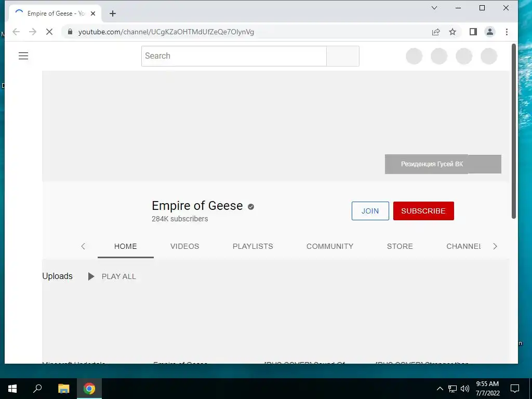Open Chrome side panel

tap(473, 32)
